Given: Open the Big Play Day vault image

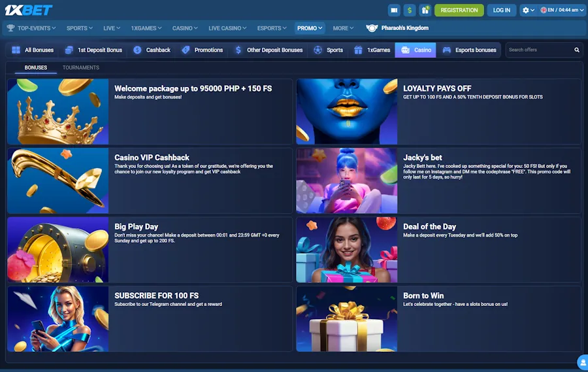Looking at the screenshot, I should (57, 250).
